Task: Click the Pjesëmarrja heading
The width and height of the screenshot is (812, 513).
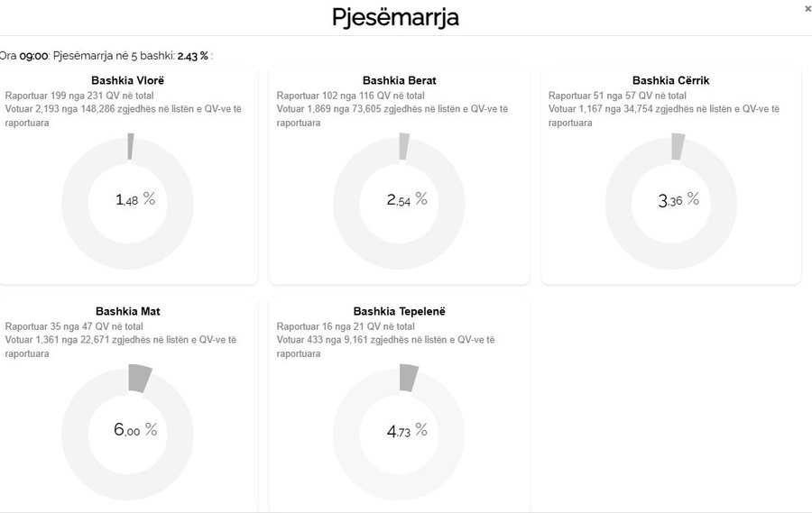Action: coord(395,17)
